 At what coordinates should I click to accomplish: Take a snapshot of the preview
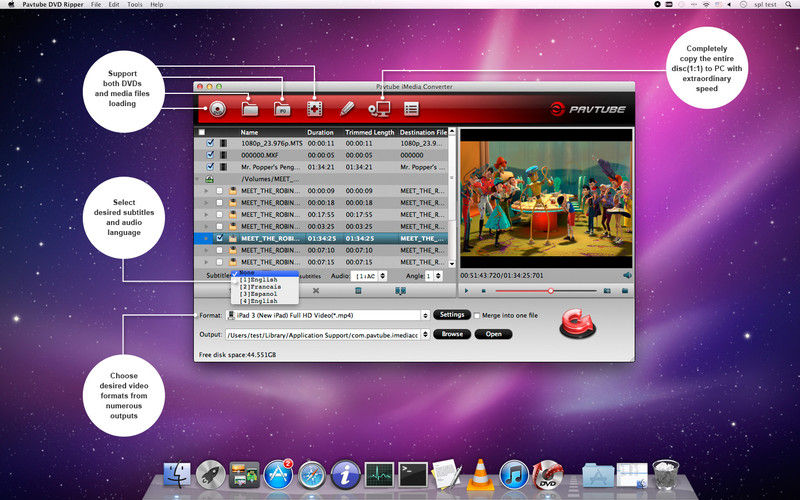[607, 291]
